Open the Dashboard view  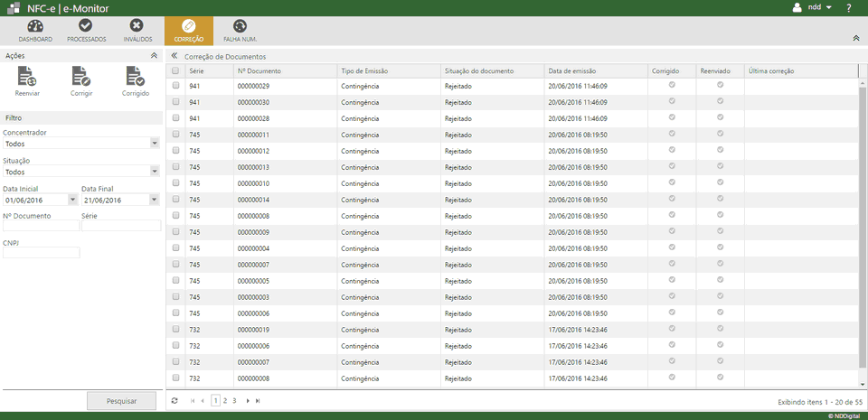(x=35, y=31)
